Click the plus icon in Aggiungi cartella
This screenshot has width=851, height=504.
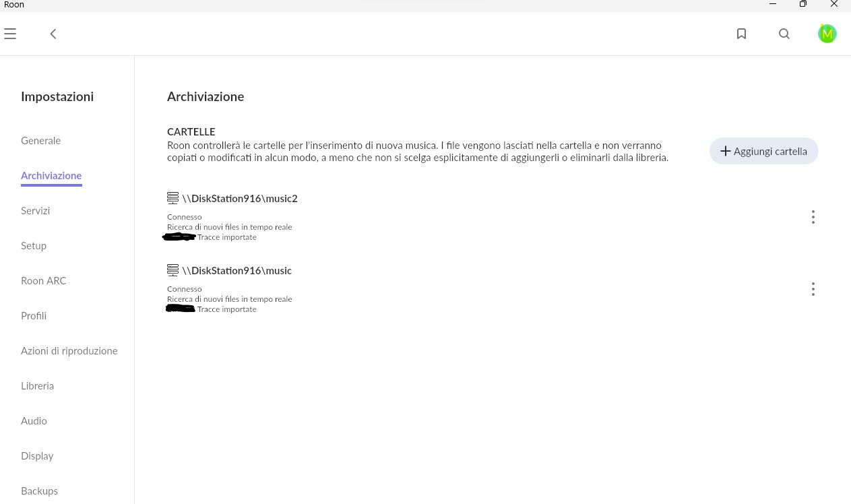726,152
